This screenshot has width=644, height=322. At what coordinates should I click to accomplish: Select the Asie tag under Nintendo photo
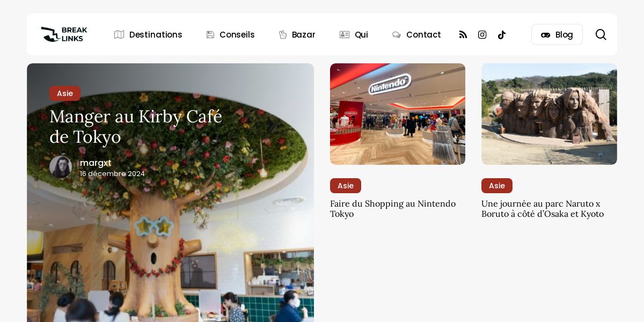tap(346, 186)
